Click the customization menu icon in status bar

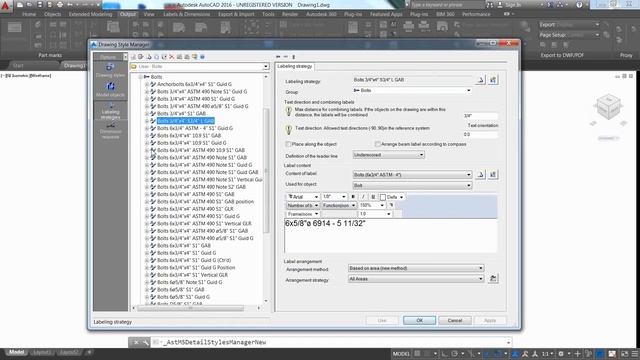pos(635,353)
